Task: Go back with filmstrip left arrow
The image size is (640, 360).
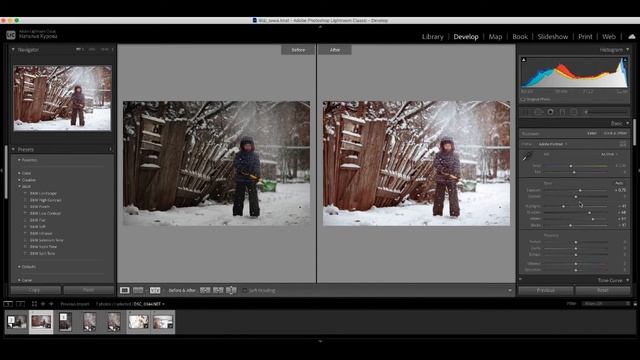Action: pyautogui.click(x=43, y=304)
